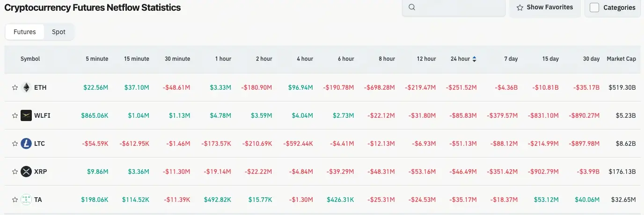
Task: Select XRP 15 day value -$902.79M
Action: (x=543, y=172)
